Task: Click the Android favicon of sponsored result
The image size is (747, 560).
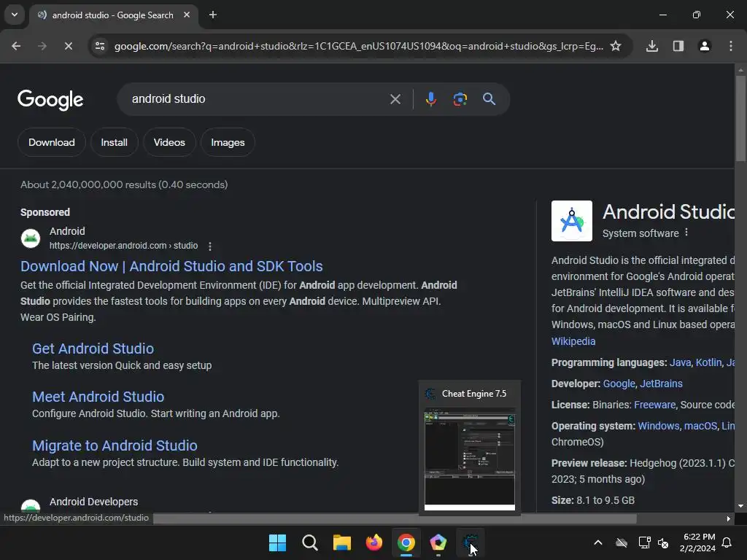Action: click(31, 238)
